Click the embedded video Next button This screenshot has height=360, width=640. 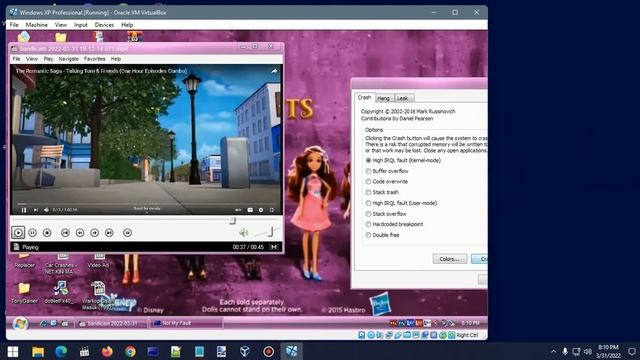tap(36, 210)
